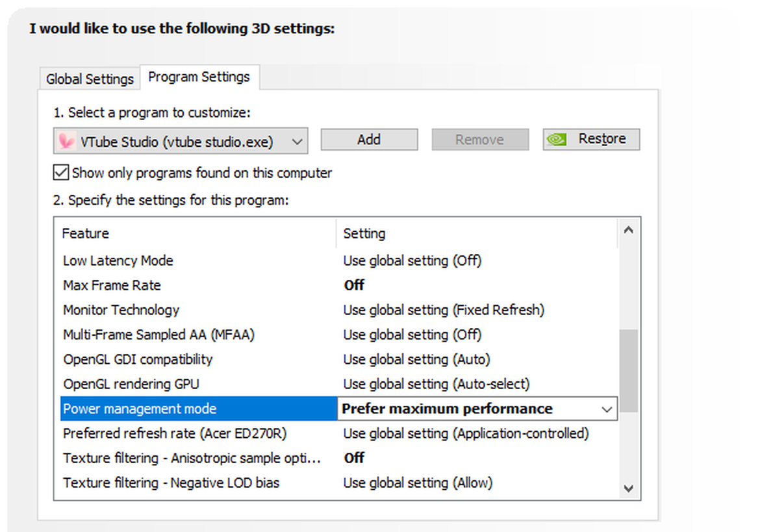The height and width of the screenshot is (532, 760).
Task: Select the Program Settings tab
Action: pos(199,77)
